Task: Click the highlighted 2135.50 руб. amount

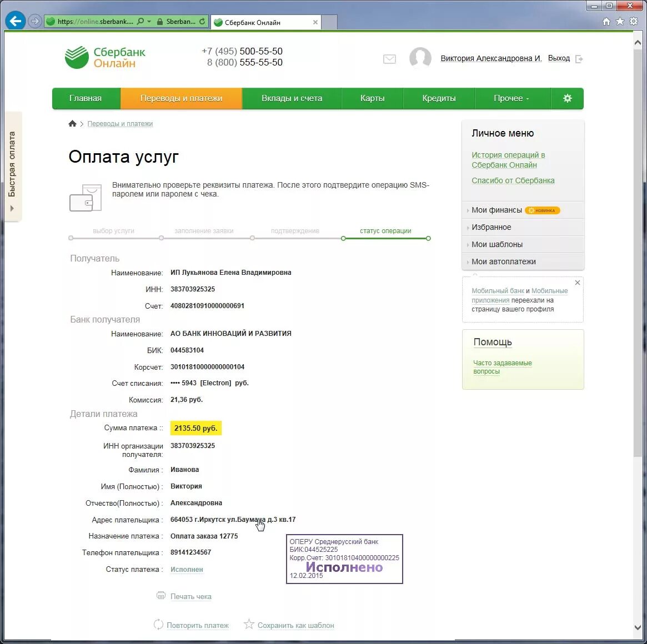Action: tap(196, 428)
